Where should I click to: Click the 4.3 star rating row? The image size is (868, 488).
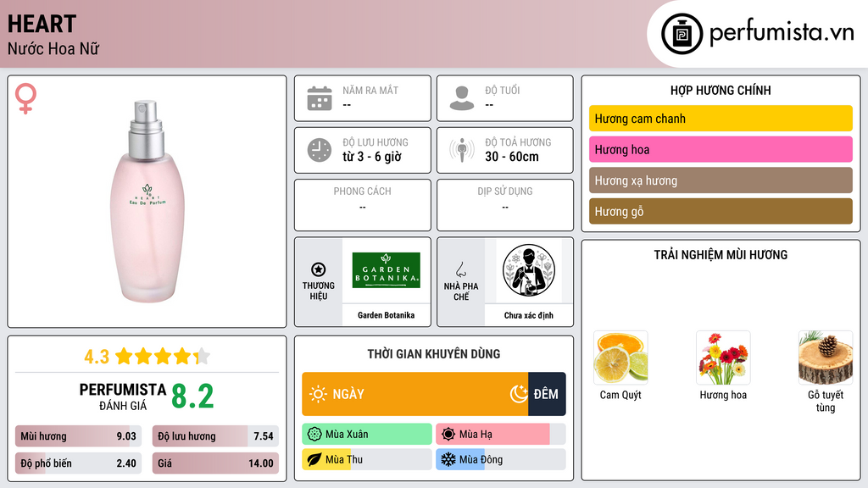[x=147, y=357]
